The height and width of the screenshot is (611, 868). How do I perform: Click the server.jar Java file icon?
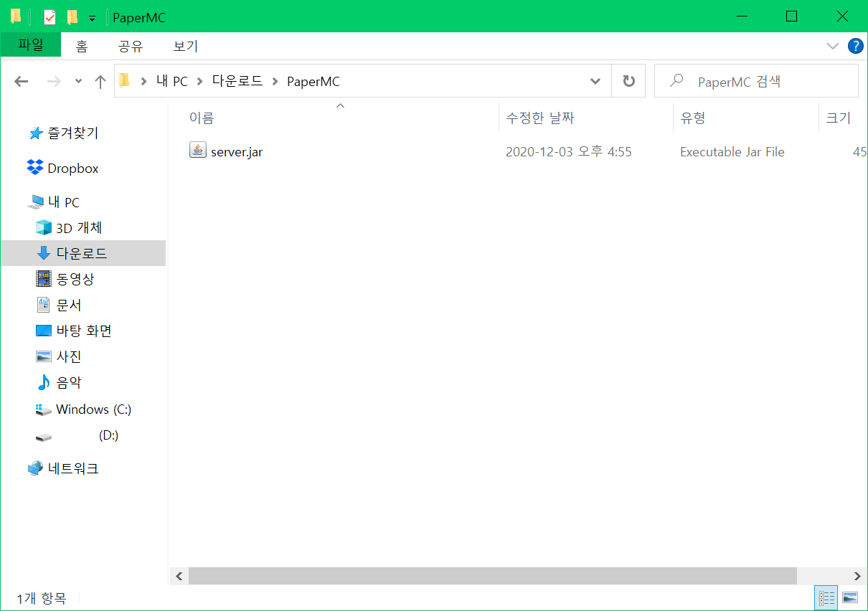(197, 150)
